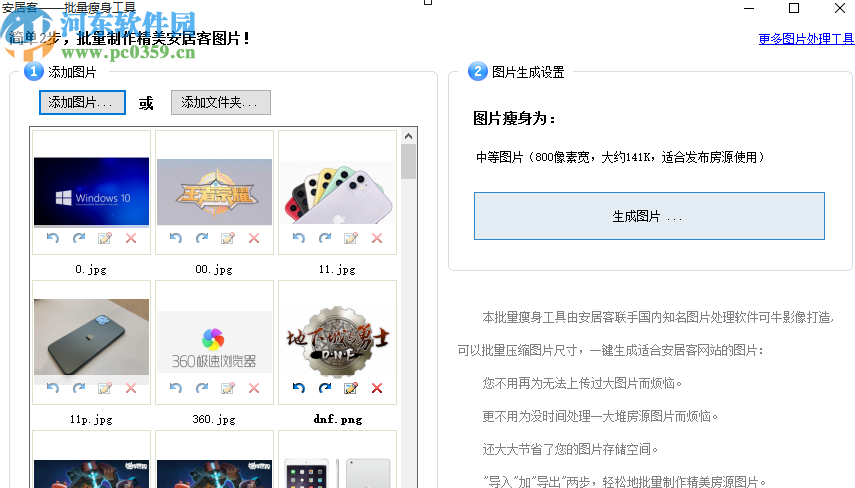
Task: Rotate 360.jpg clockwise
Action: 202,388
